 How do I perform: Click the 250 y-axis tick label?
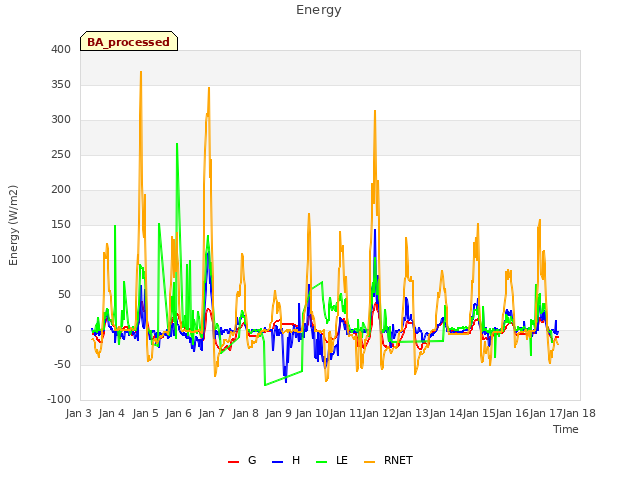[61, 155]
